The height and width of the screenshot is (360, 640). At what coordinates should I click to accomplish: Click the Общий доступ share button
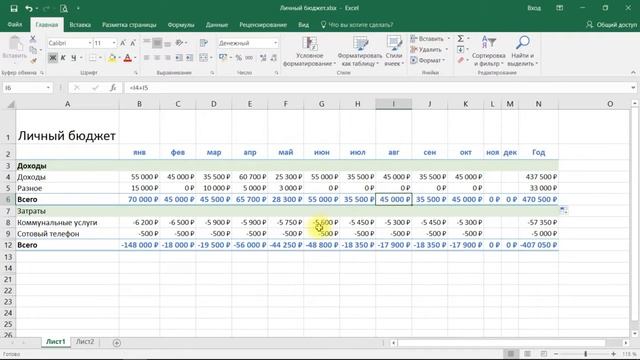click(611, 25)
